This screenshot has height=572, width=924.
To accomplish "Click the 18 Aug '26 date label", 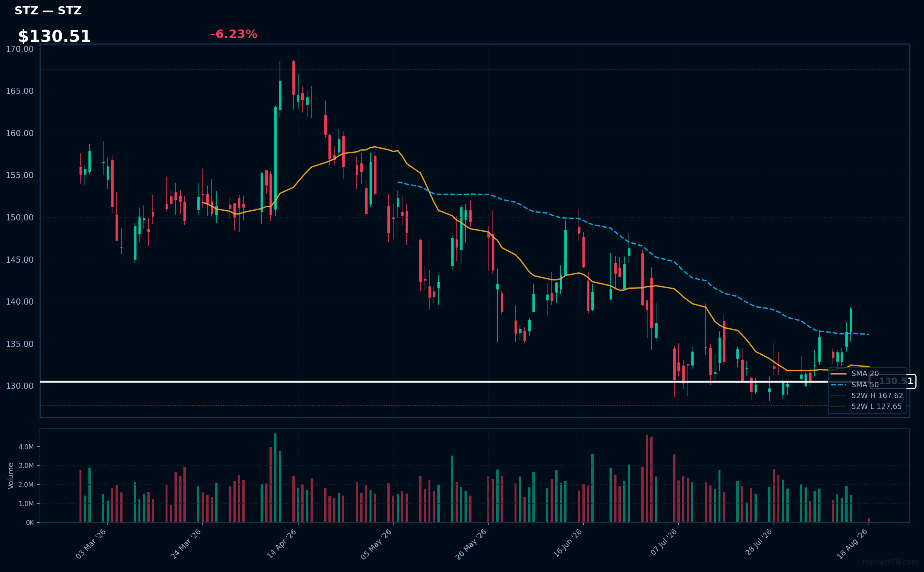I will coord(852,544).
